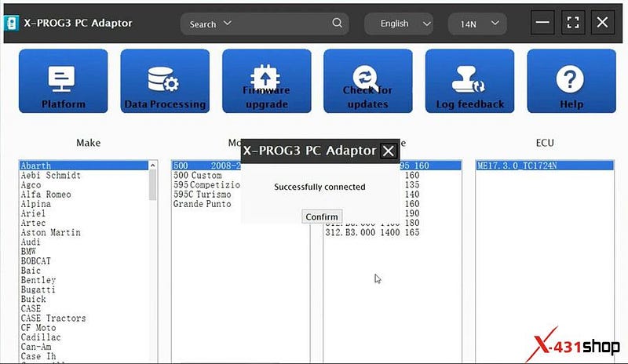Click the search magnifier icon
628x364 pixels.
click(x=338, y=24)
